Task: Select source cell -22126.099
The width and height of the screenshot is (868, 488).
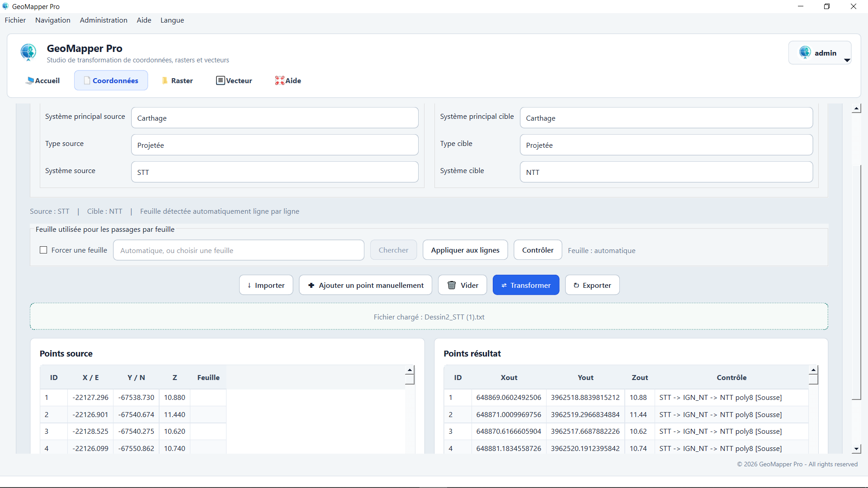Action: coord(90,448)
